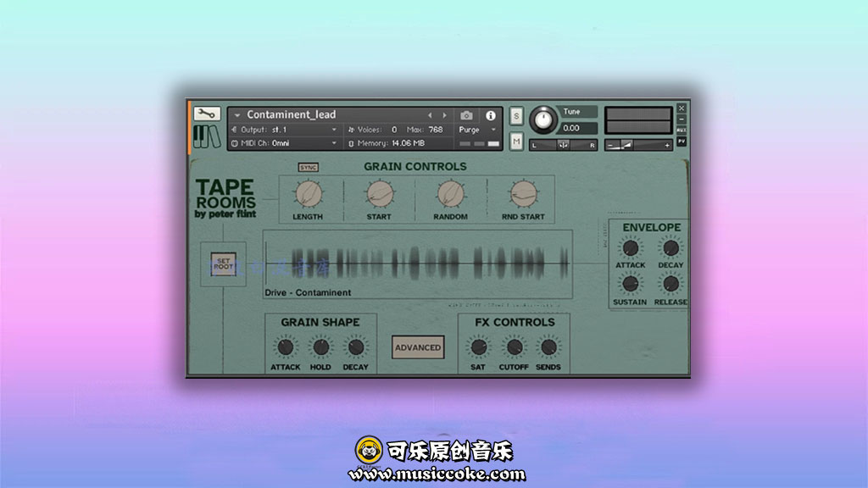Viewport: 868px width, 488px height.
Task: Adjust the L-R pan slider
Action: point(563,145)
